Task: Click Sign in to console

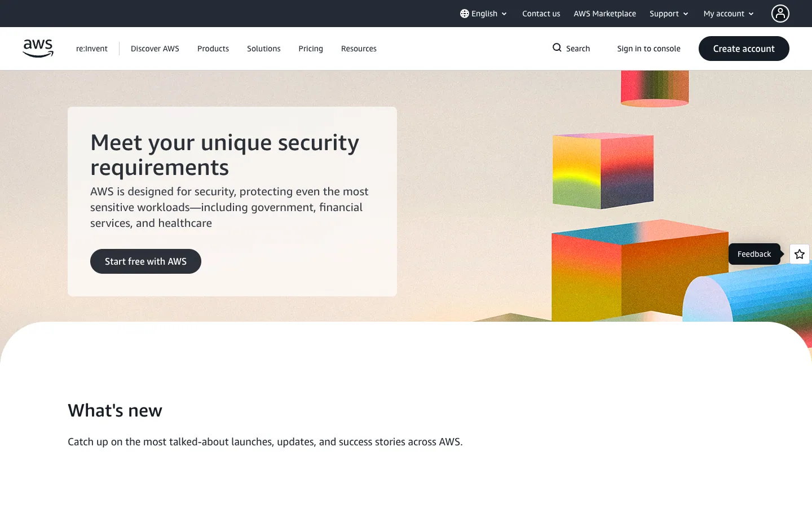Action: point(649,49)
